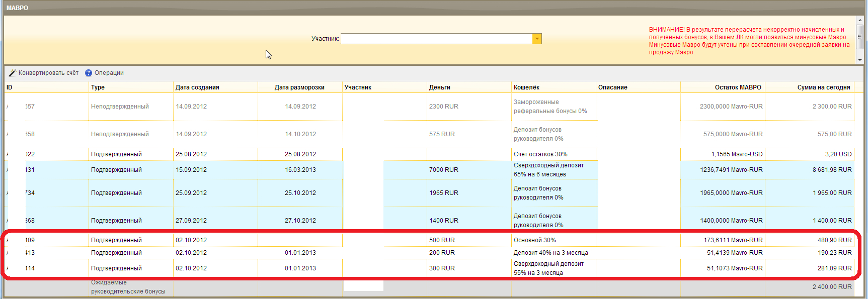This screenshot has height=299, width=868.
Task: Click the Остаток МАВРО column header
Action: [x=723, y=87]
